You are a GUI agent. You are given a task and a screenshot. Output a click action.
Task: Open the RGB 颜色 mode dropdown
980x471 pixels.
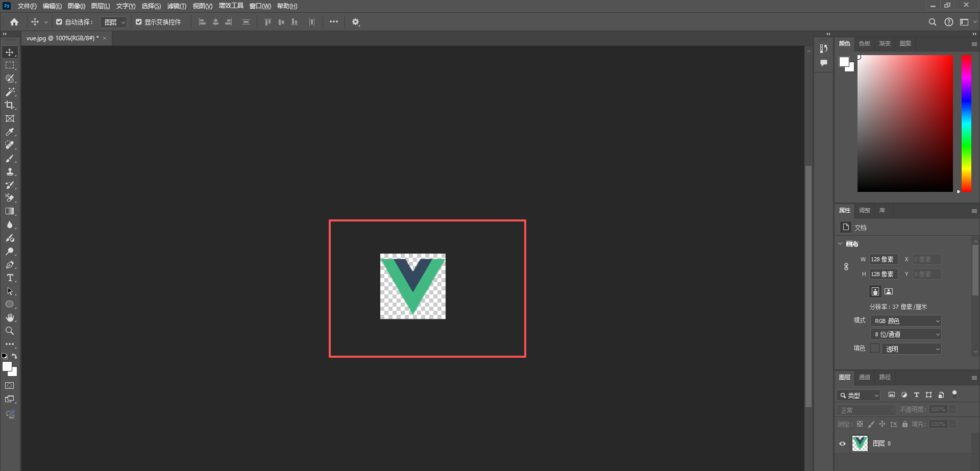[905, 321]
